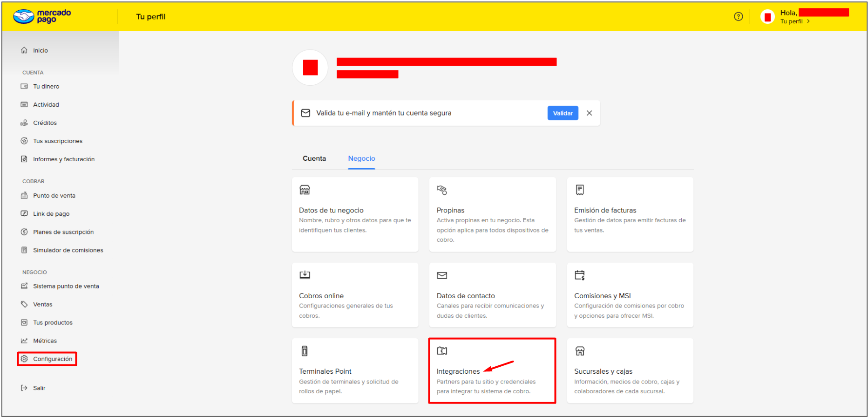Click the Cobros online download icon
Screen dimensions: 868x418
coord(305,275)
